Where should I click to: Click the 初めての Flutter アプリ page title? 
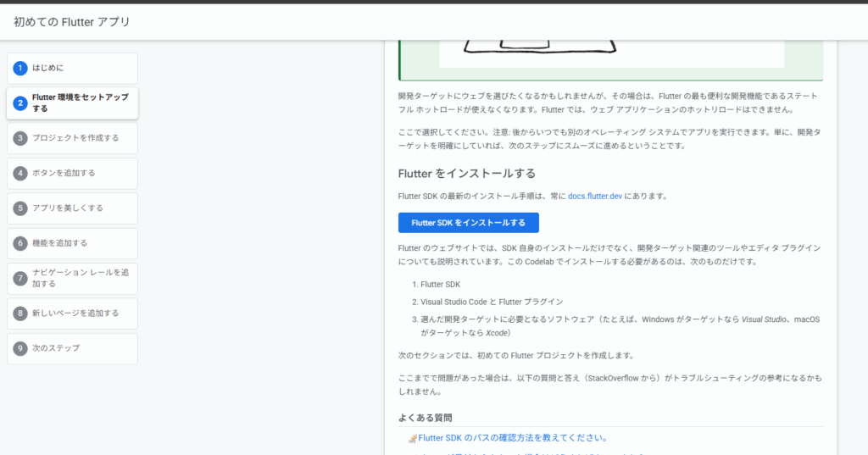(x=72, y=22)
